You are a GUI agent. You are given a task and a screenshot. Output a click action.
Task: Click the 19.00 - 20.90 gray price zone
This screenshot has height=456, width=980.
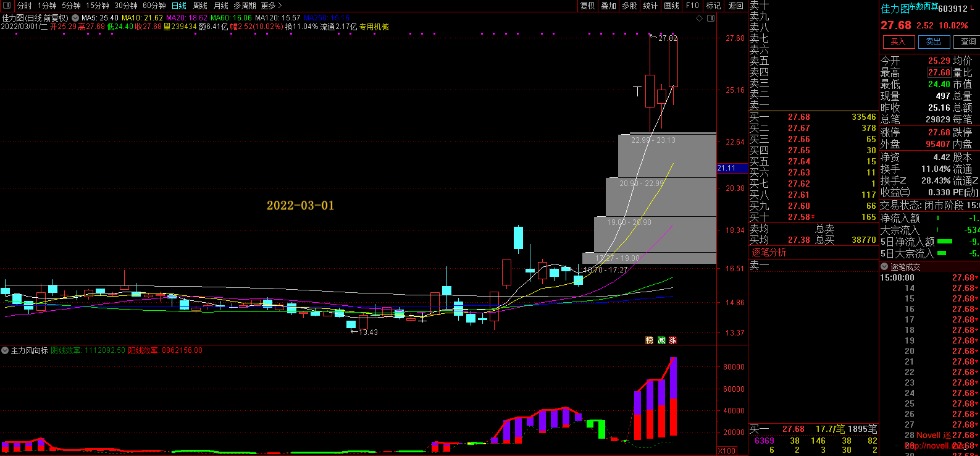point(655,234)
